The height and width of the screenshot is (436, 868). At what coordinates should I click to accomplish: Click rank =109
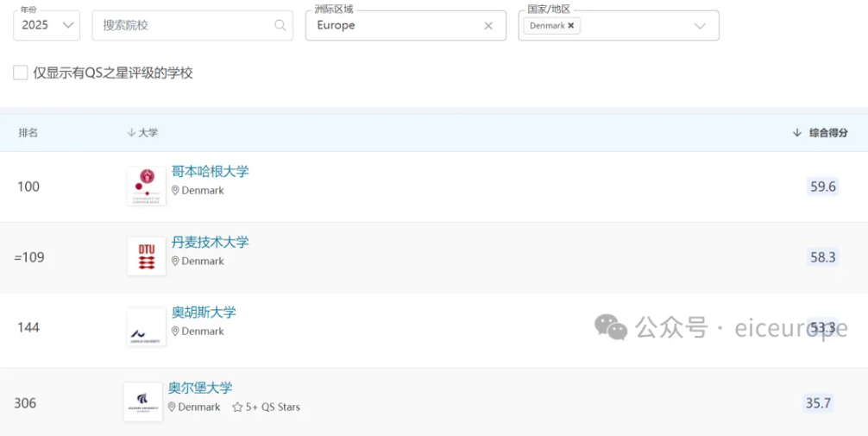29,257
